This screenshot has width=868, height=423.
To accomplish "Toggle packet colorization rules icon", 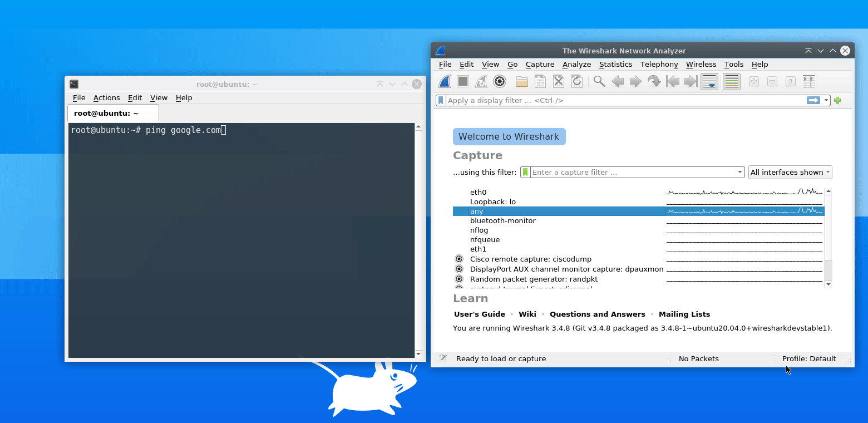I will coord(732,82).
